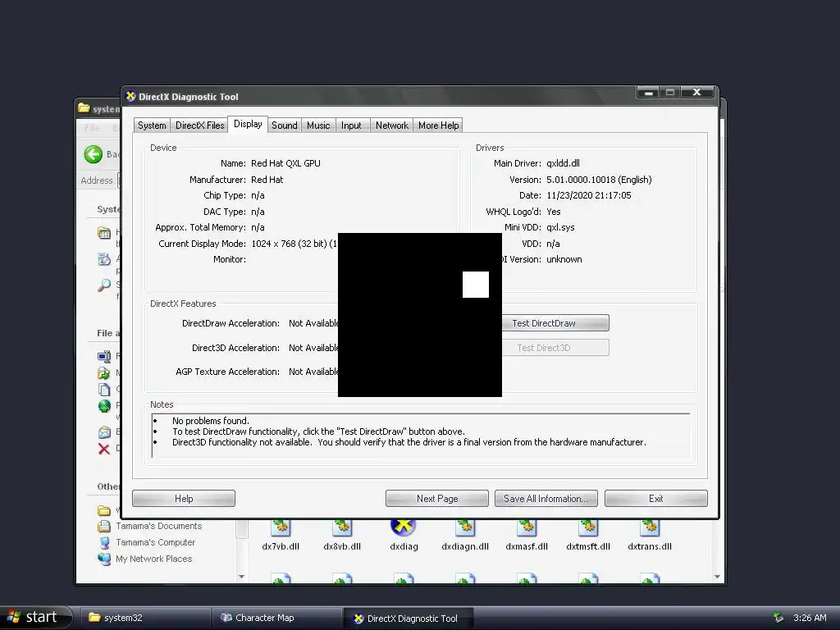Image resolution: width=840 pixels, height=630 pixels.
Task: Open Tamama's Computer link in sidebar
Action: pyautogui.click(x=155, y=543)
